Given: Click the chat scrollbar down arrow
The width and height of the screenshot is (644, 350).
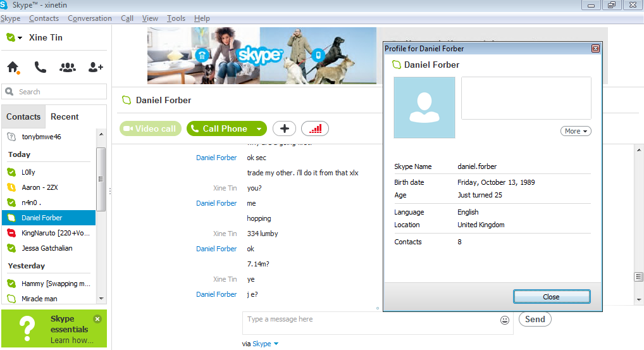Looking at the screenshot, I should (639, 300).
